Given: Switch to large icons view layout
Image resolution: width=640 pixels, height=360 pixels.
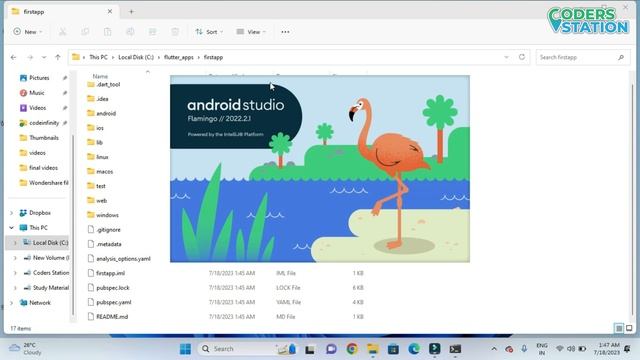Looking at the screenshot, I should tap(629, 328).
